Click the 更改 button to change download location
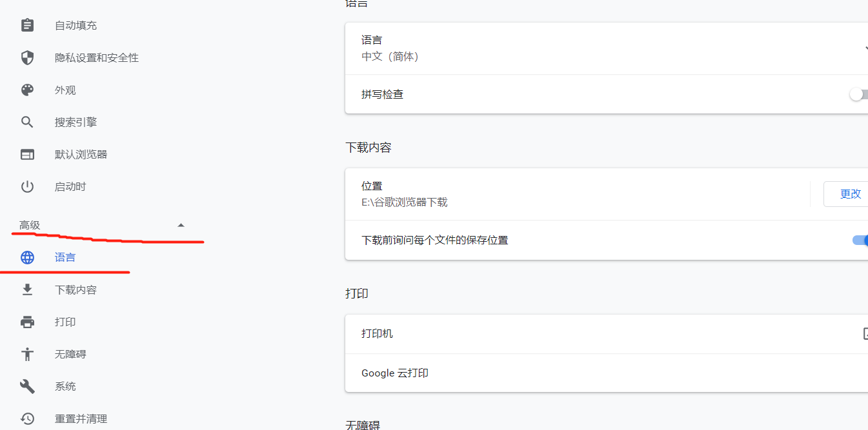Image resolution: width=868 pixels, height=430 pixels. [x=851, y=193]
